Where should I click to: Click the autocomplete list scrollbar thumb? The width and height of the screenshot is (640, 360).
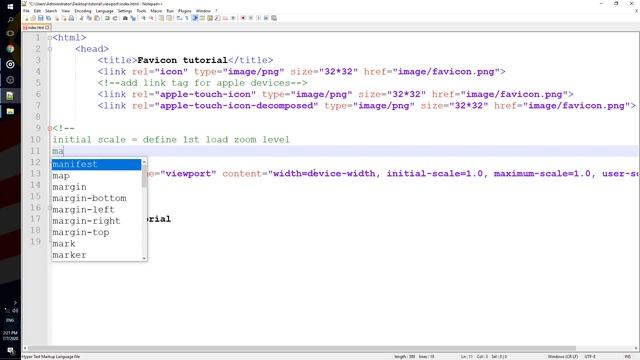pos(144,176)
